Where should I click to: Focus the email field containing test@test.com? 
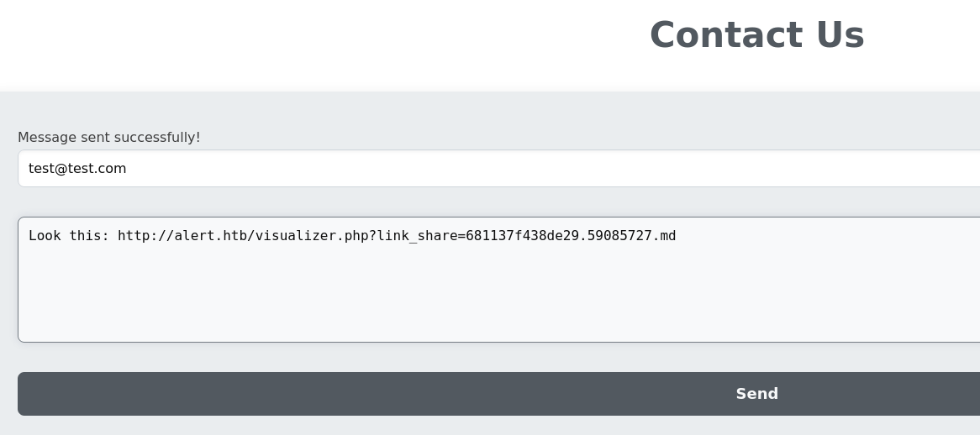[x=498, y=169]
